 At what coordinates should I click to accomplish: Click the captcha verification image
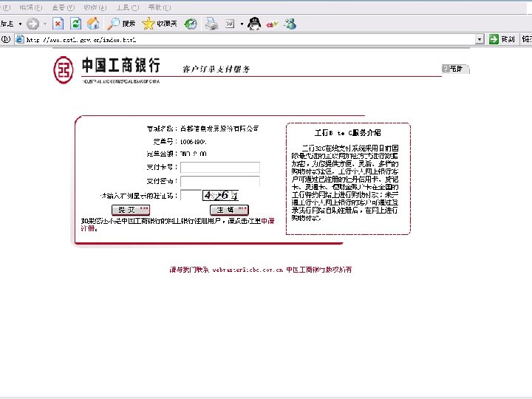pyautogui.click(x=220, y=195)
